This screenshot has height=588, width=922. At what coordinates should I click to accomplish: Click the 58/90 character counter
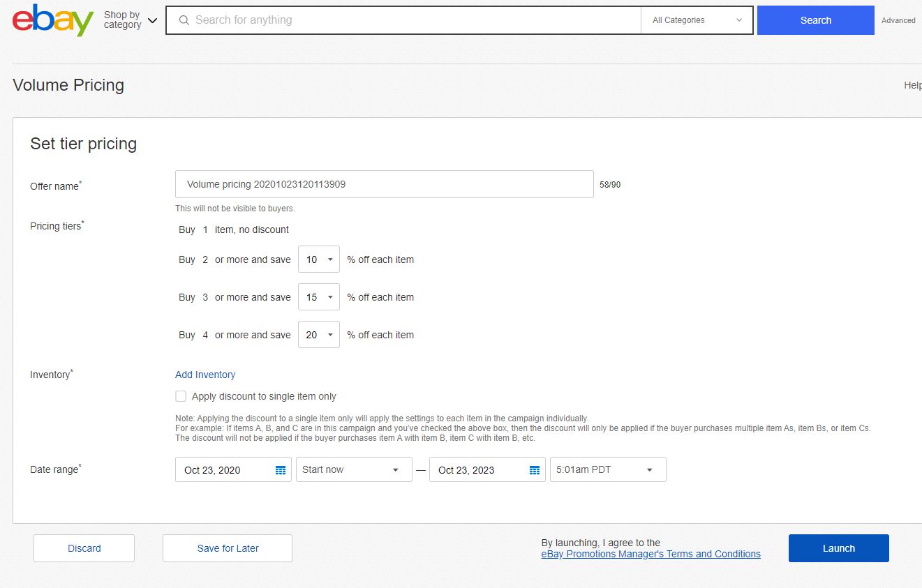click(x=610, y=185)
